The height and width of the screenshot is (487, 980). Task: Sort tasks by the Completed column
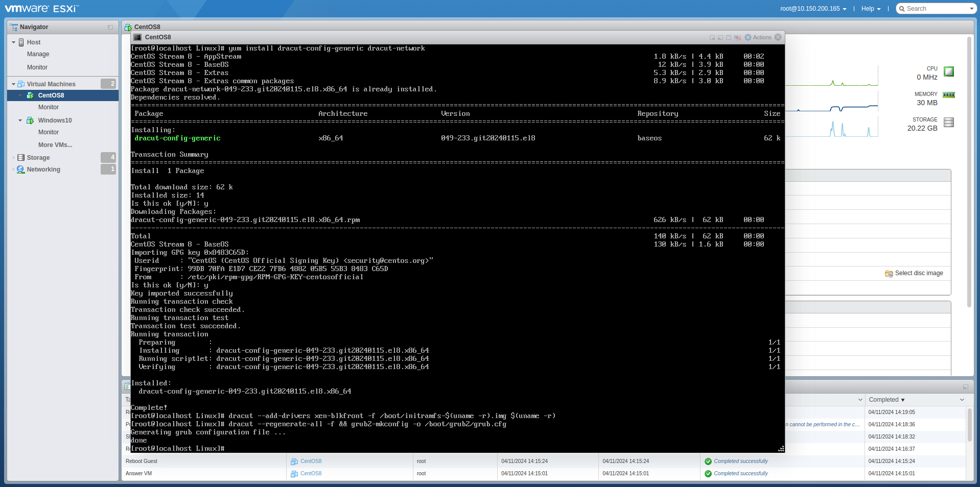tap(886, 400)
